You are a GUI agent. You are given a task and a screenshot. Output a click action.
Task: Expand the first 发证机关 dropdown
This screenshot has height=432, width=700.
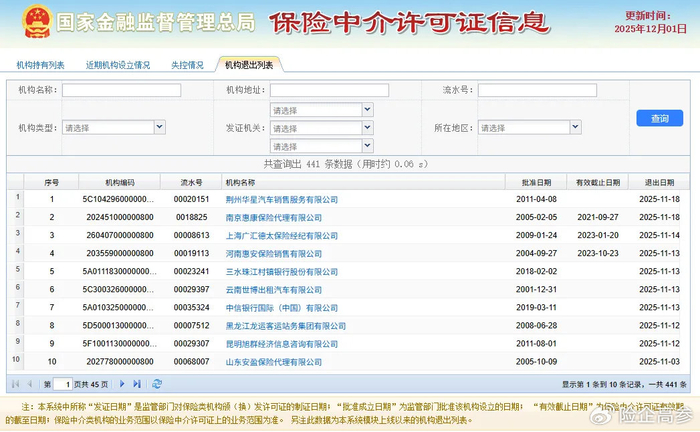(321, 110)
